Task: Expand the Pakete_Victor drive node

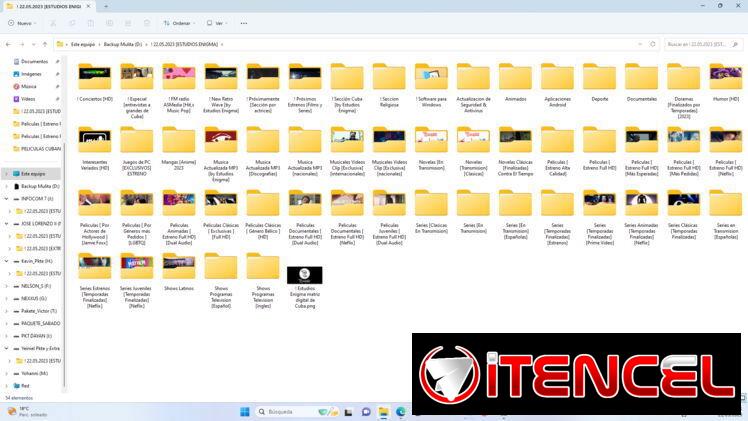Action: (x=6, y=311)
